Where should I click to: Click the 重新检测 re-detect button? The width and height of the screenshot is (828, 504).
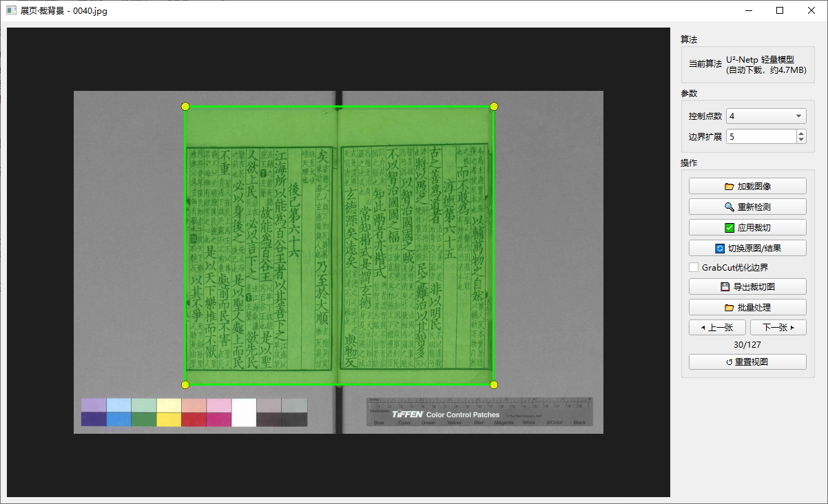click(x=747, y=207)
